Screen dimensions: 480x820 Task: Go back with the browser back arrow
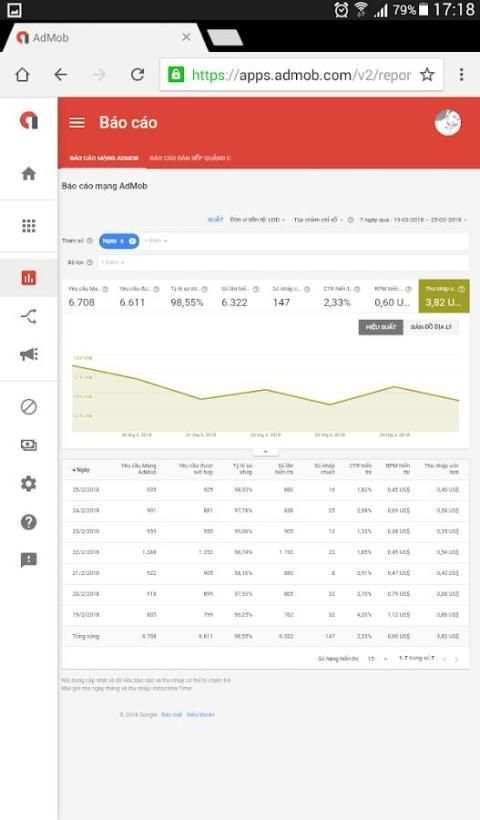coord(61,75)
